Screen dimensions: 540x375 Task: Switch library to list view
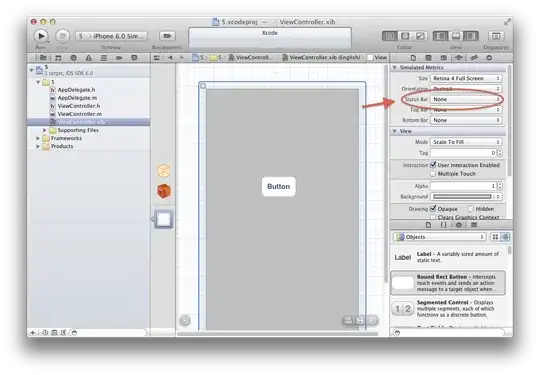(x=505, y=237)
